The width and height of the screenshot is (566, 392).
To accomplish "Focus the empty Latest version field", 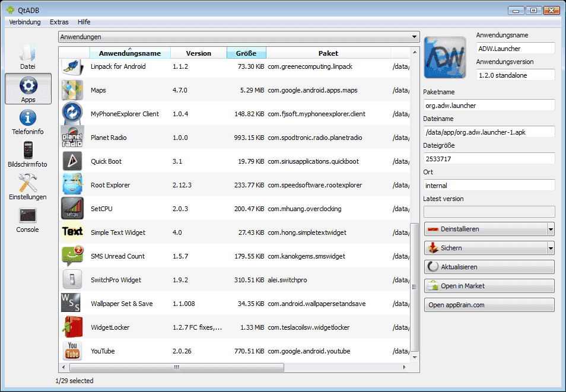I will [489, 212].
